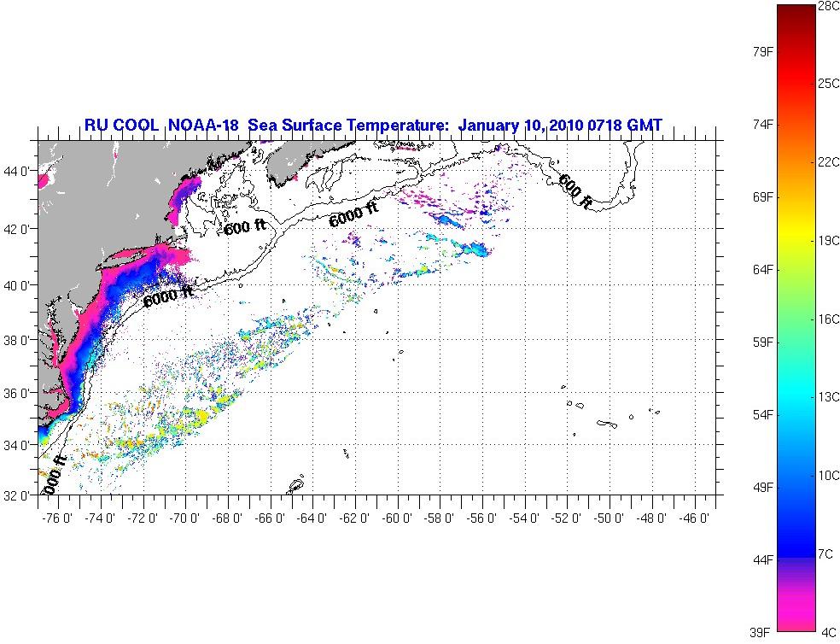Viewport: 840px width, 644px height.
Task: Click the '600 ft' contour label off Newfoundland
Action: (x=575, y=191)
